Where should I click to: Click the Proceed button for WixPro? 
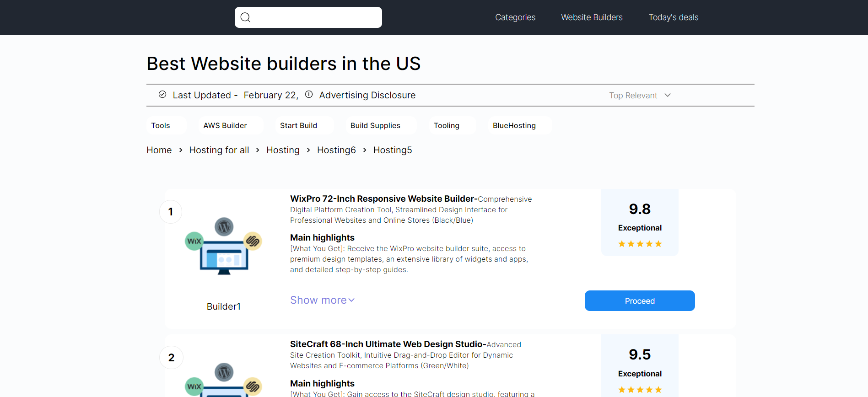[640, 300]
